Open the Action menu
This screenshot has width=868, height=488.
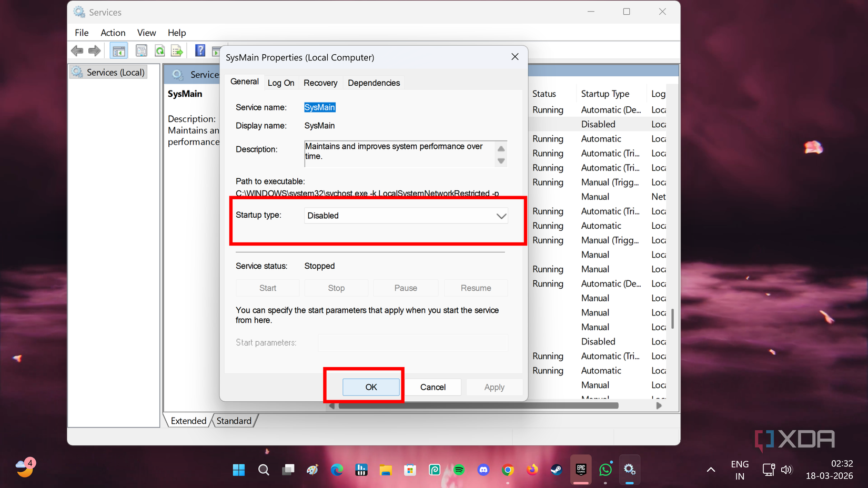click(113, 32)
